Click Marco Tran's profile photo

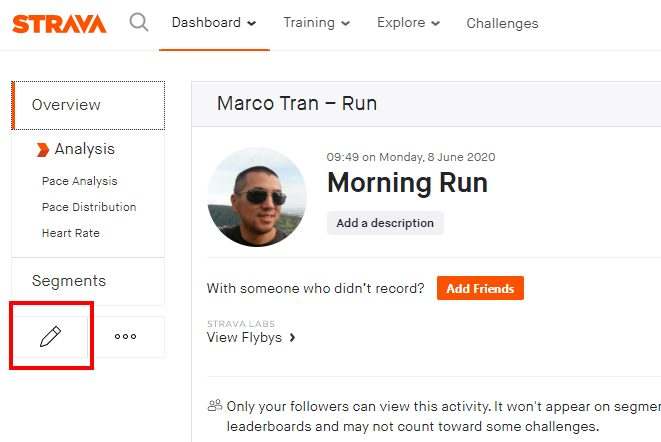point(256,197)
